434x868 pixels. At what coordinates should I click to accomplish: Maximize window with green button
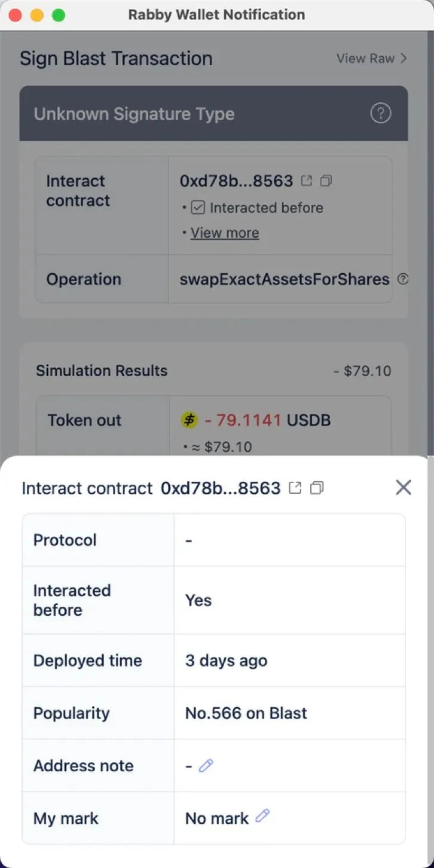tap(59, 15)
